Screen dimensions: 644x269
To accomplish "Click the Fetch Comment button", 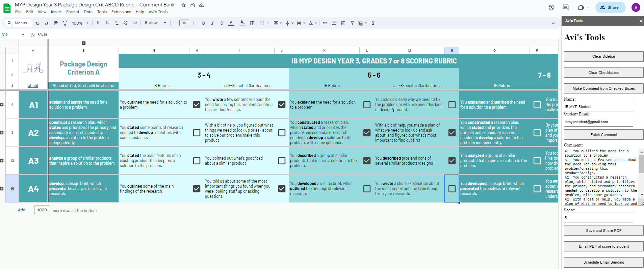I will [603, 135].
